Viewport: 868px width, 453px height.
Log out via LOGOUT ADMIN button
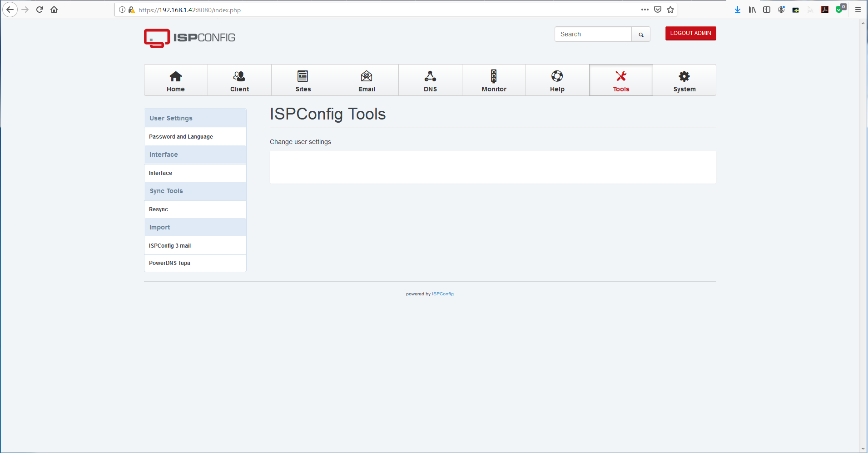tap(690, 33)
